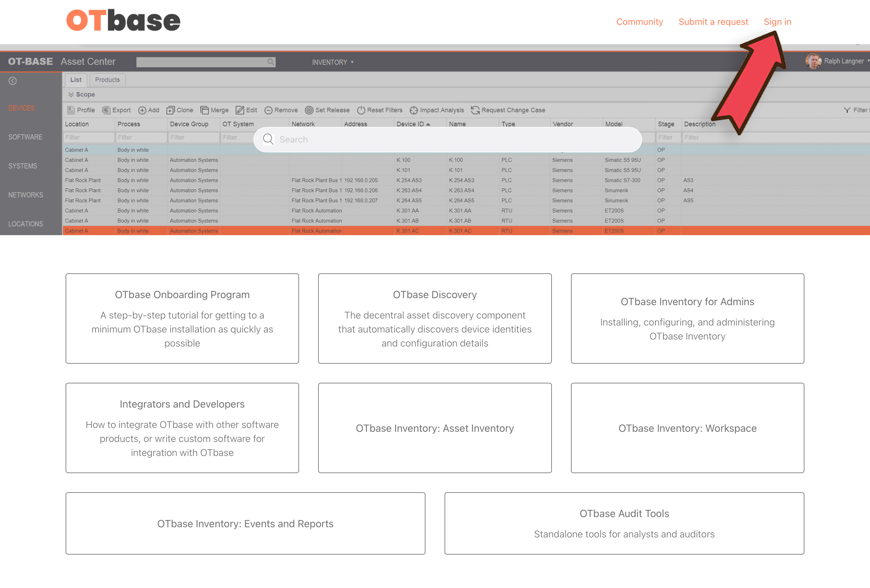Click the 192.168.0.205 address cell
Screen dimensions: 870x588
361,180
